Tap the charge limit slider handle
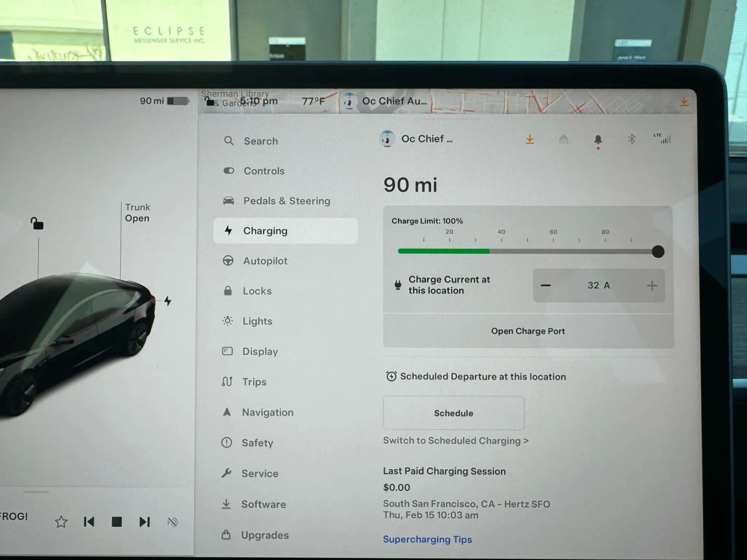 [x=658, y=251]
